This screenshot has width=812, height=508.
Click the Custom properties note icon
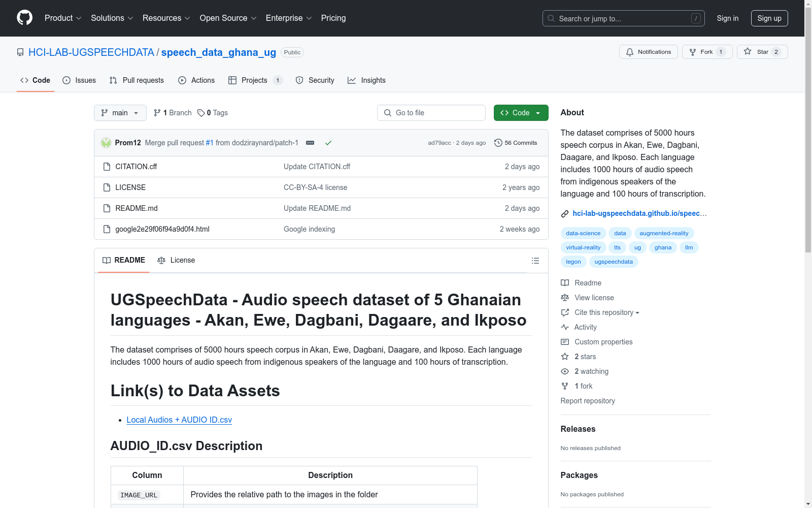[x=565, y=342]
